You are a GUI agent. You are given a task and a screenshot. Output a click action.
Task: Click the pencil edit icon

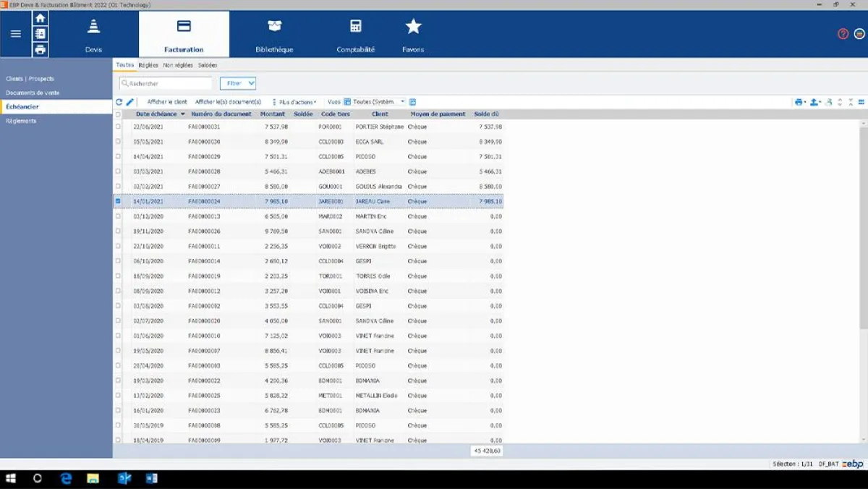tap(130, 102)
